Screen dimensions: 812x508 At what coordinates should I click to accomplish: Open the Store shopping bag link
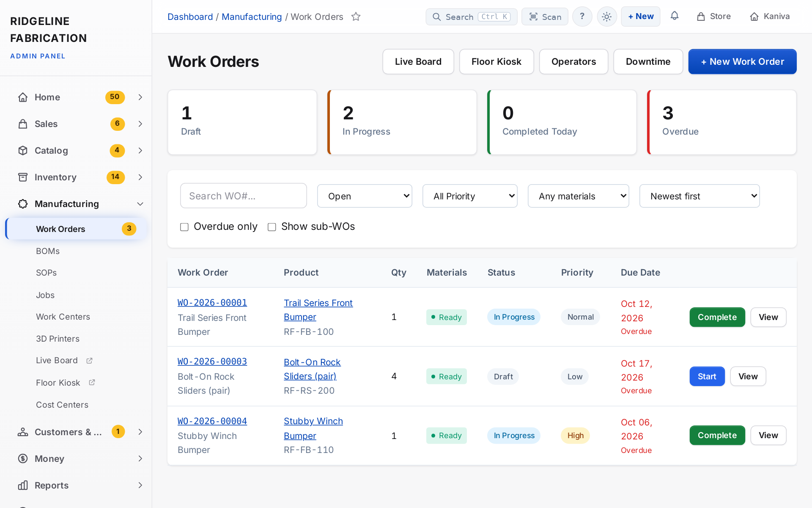pos(714,17)
